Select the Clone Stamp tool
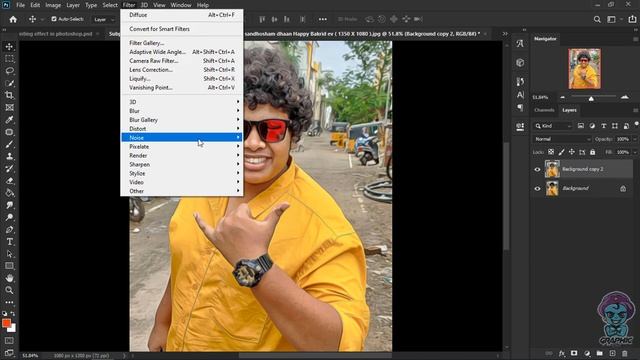The height and width of the screenshot is (360, 640). 9,156
